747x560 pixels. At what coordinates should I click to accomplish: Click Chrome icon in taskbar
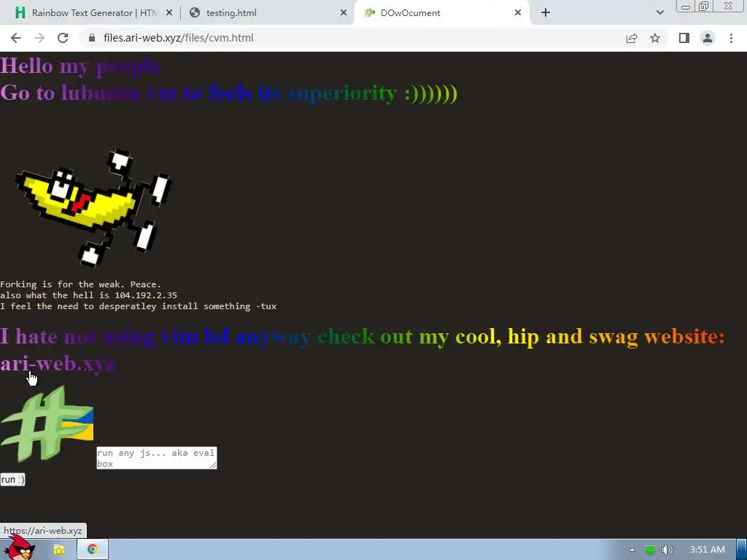[93, 550]
